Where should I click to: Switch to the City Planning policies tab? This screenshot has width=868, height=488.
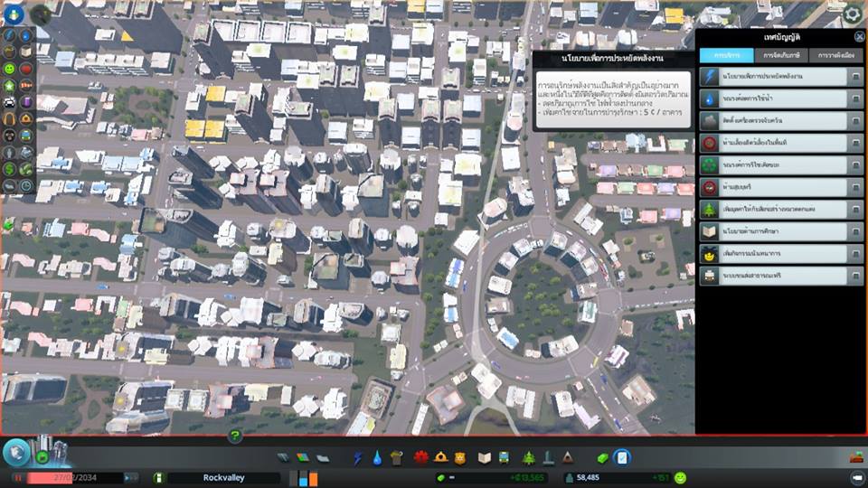[x=835, y=55]
